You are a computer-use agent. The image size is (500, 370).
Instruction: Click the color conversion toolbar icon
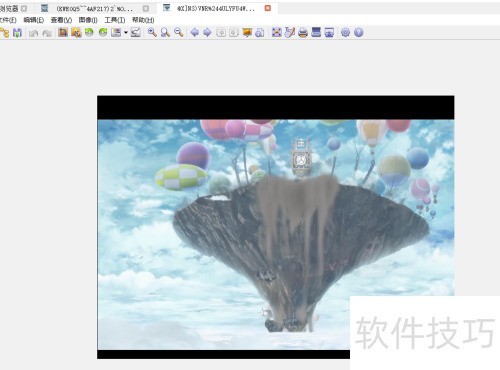(116, 32)
